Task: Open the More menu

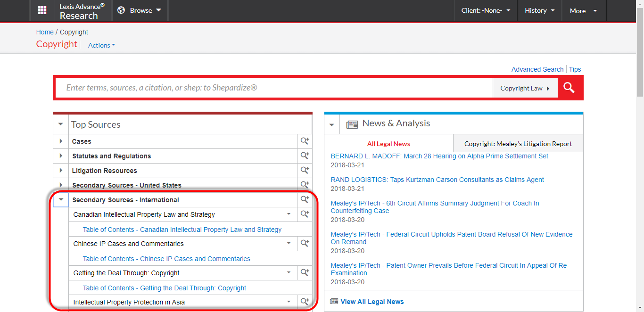Action: click(584, 10)
